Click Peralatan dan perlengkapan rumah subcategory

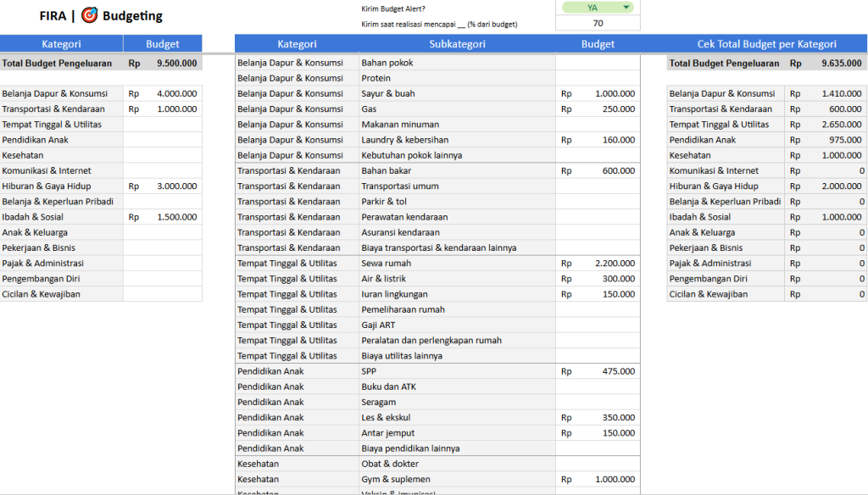(457, 341)
